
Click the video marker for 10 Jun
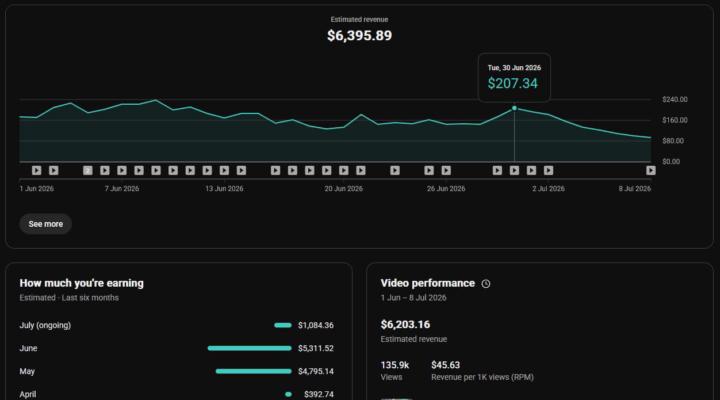173,170
